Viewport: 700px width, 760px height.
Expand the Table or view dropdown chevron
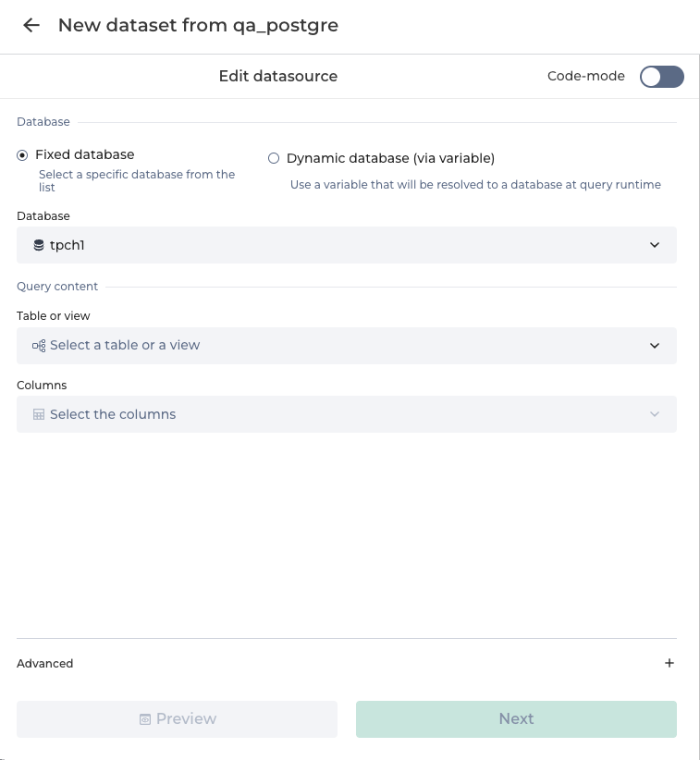pyautogui.click(x=655, y=346)
